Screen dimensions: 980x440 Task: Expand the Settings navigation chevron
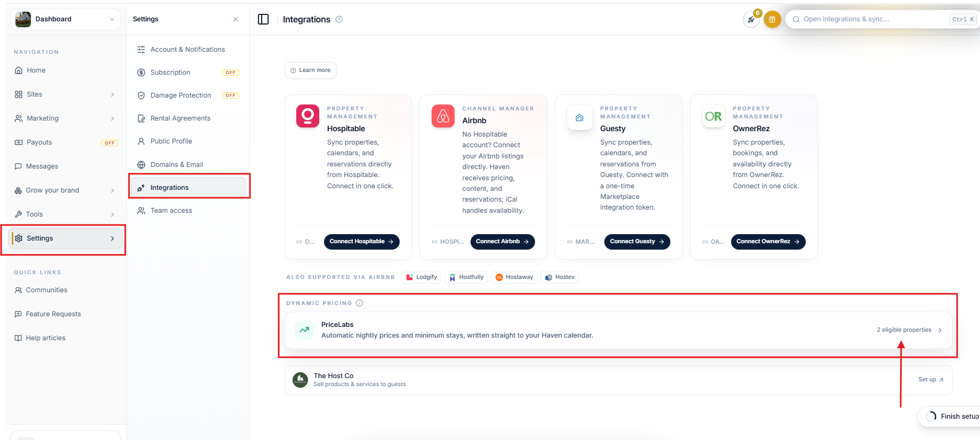112,238
